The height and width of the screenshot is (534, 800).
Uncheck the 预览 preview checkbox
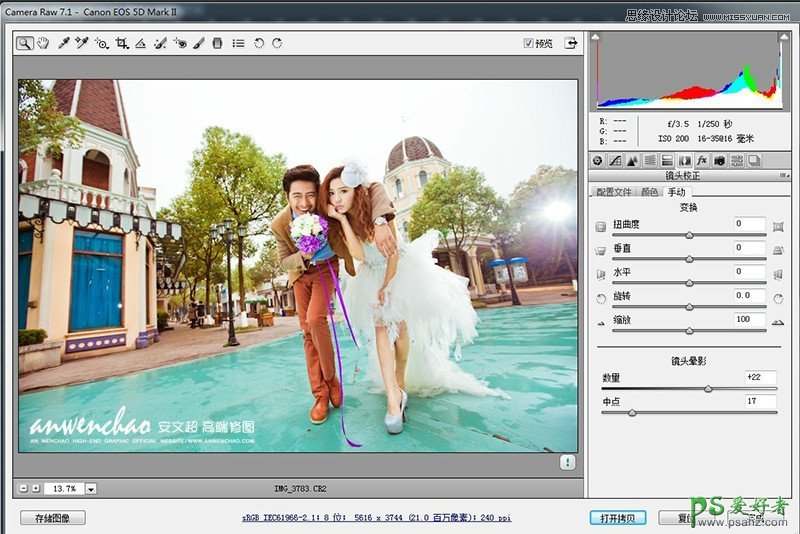point(529,43)
